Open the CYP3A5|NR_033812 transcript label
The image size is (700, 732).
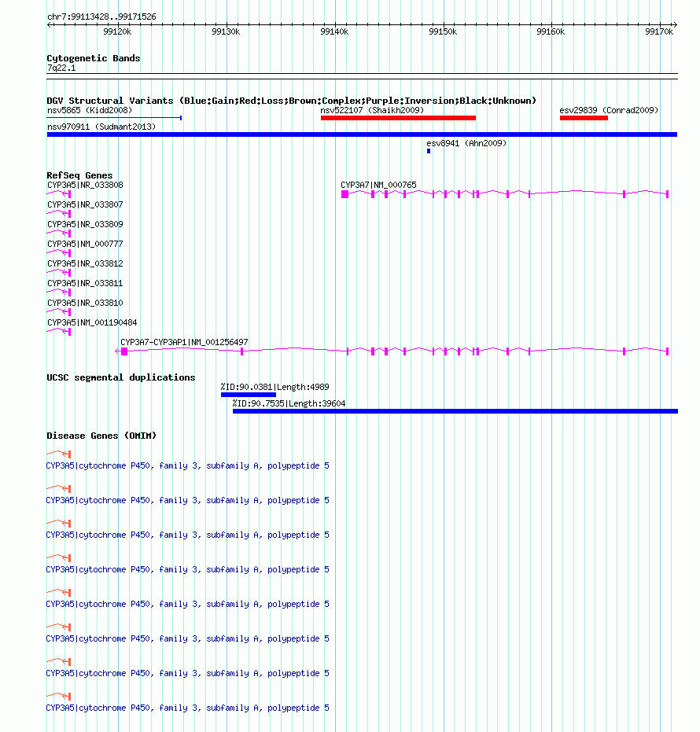click(x=85, y=263)
